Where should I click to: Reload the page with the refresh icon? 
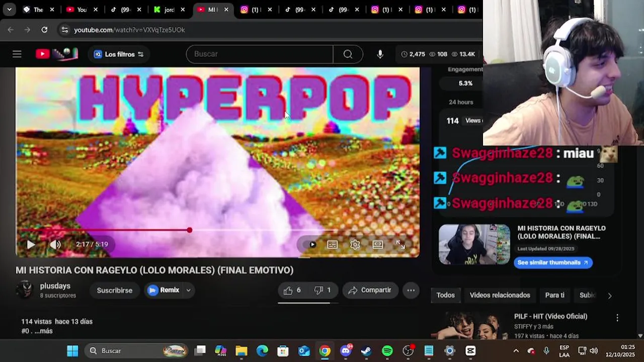point(44,30)
